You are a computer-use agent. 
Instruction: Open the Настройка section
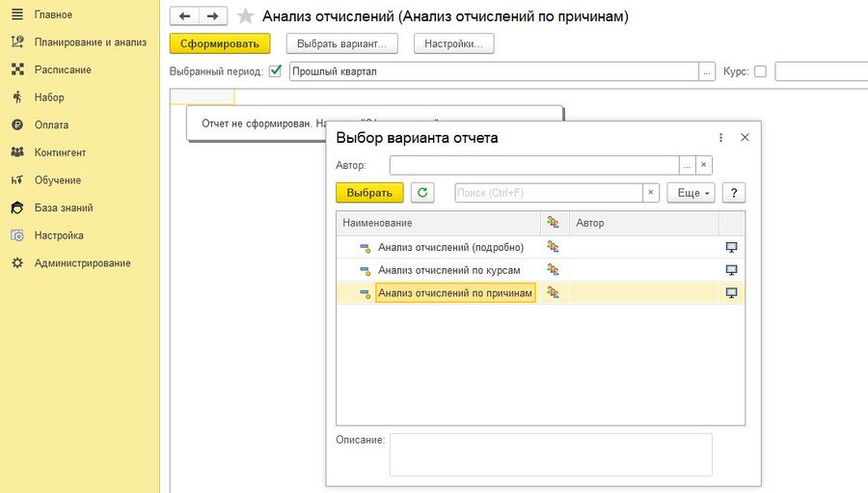click(x=59, y=236)
